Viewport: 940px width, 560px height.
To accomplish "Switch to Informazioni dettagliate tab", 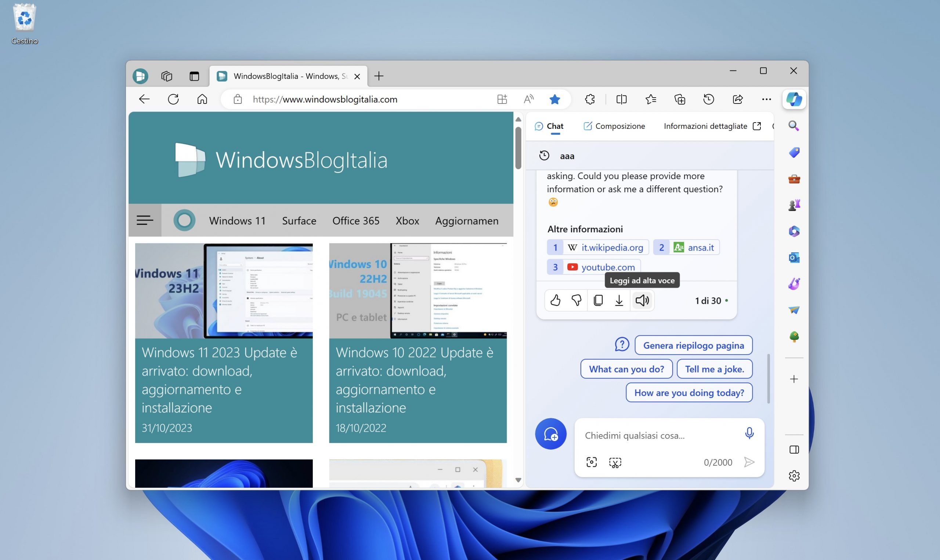I will (x=712, y=126).
